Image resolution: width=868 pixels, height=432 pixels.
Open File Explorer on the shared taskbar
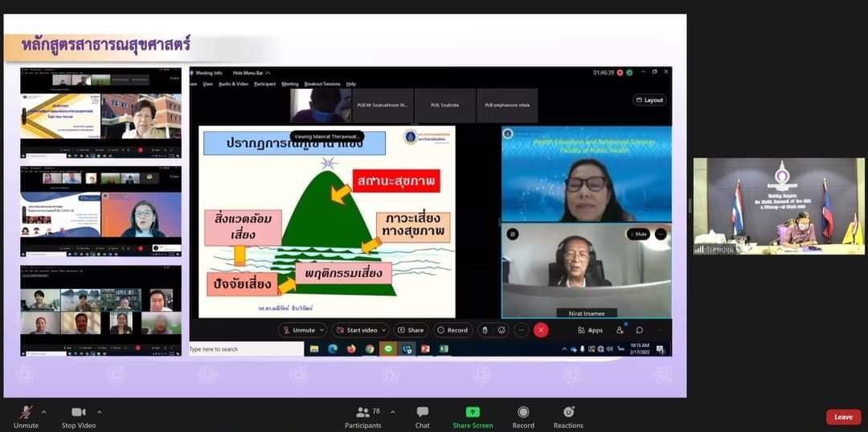click(314, 349)
